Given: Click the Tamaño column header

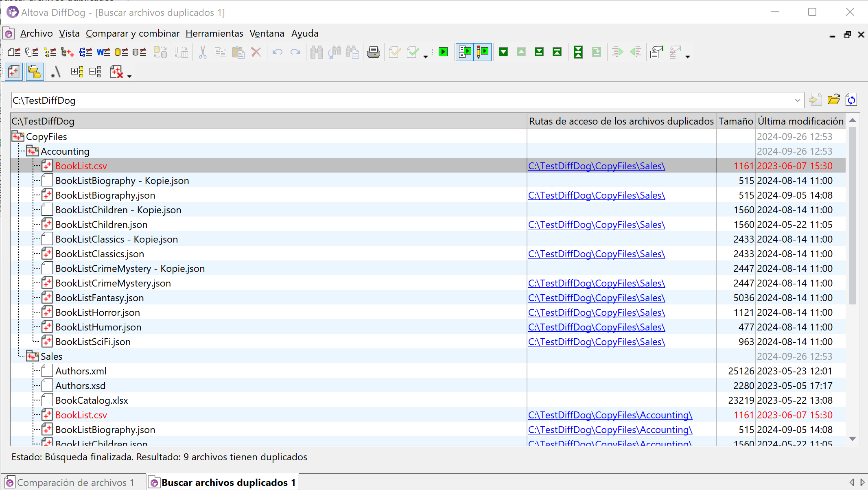Looking at the screenshot, I should [736, 121].
